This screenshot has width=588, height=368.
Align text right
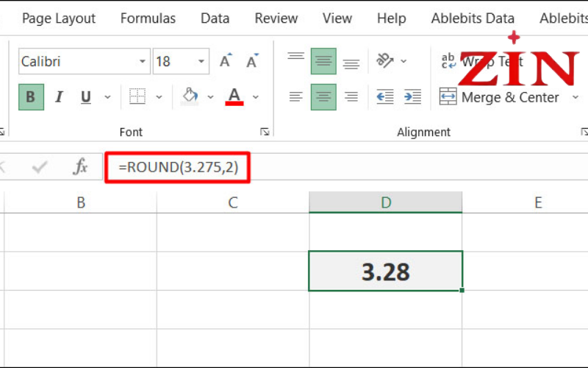click(x=351, y=97)
